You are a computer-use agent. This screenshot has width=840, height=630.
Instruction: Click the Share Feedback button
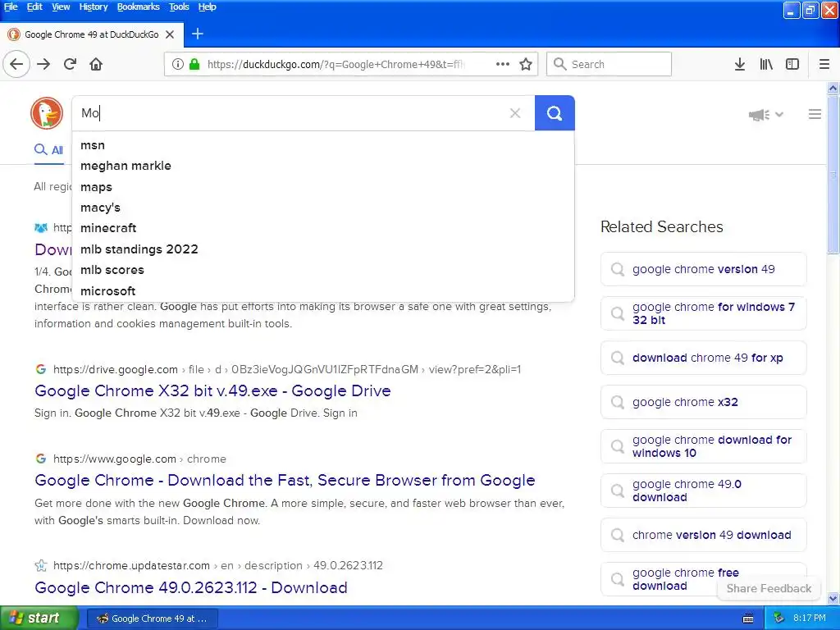click(x=769, y=588)
